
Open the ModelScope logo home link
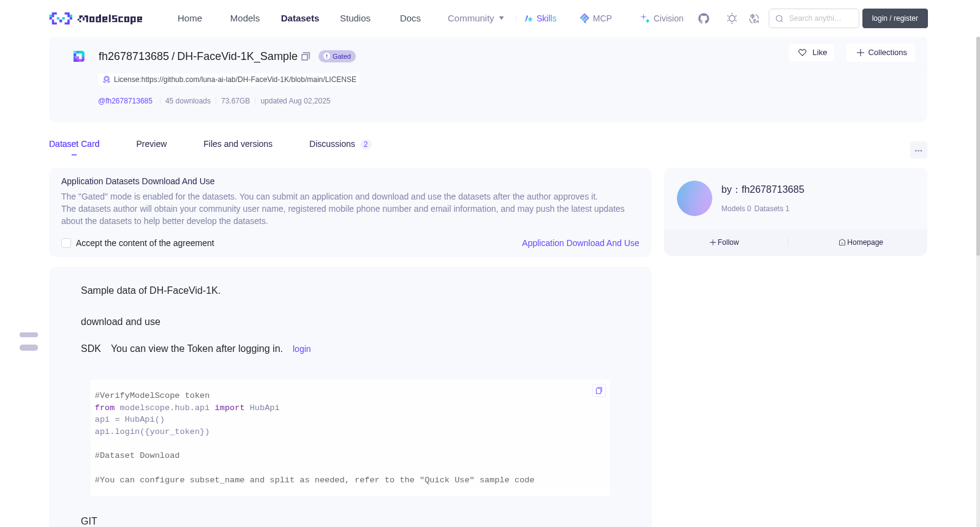96,18
